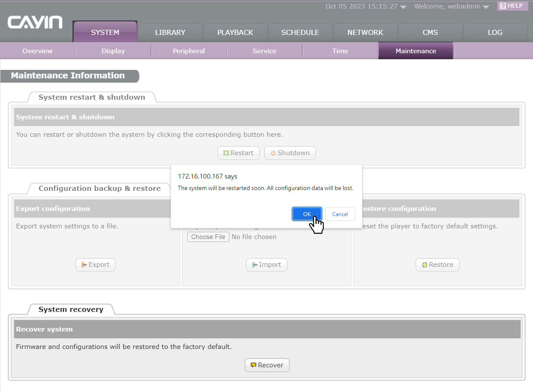Open the SCHEDULE tab
The width and height of the screenshot is (533, 392).
[300, 32]
